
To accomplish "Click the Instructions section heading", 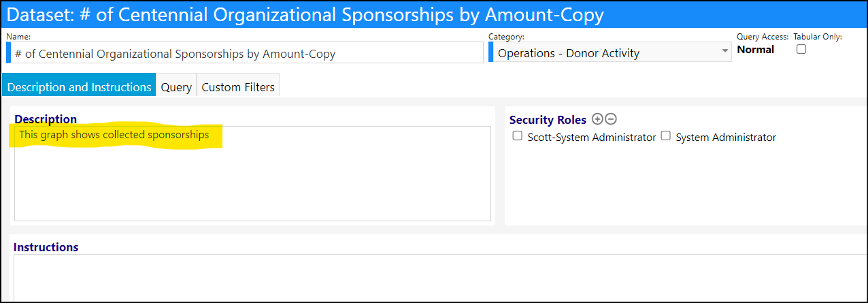I will pos(46,247).
